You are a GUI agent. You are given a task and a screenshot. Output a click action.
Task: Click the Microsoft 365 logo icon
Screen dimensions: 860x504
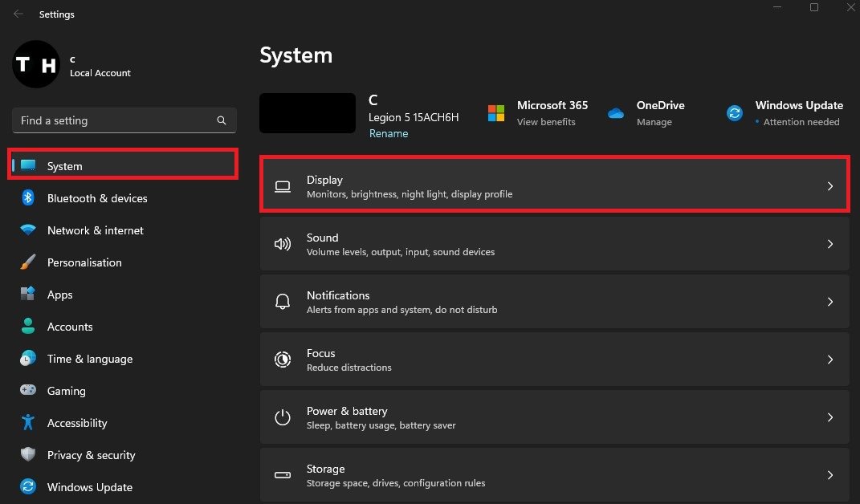(x=496, y=113)
